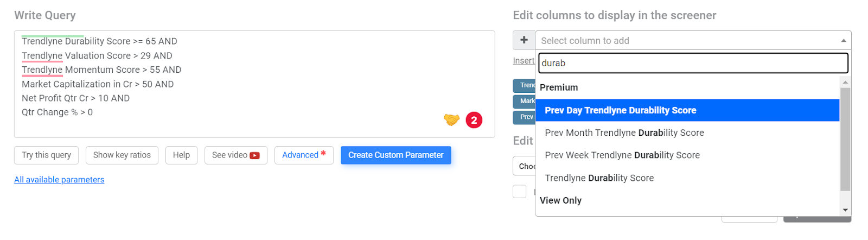Click the 'Trendlyne Valuation Score > 29 AND' line

pyautogui.click(x=97, y=55)
